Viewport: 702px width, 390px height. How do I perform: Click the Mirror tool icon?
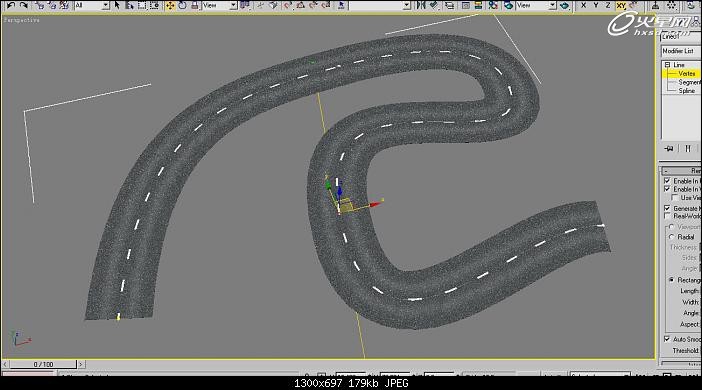tap(421, 5)
